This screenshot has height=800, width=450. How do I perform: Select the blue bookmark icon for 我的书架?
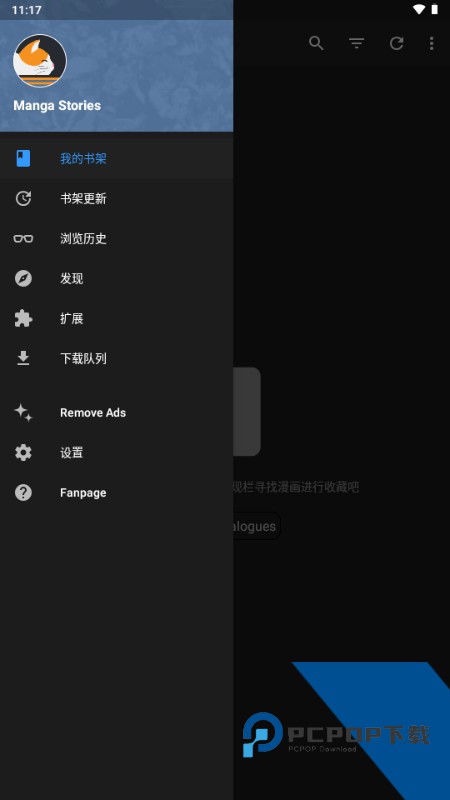tap(23, 159)
